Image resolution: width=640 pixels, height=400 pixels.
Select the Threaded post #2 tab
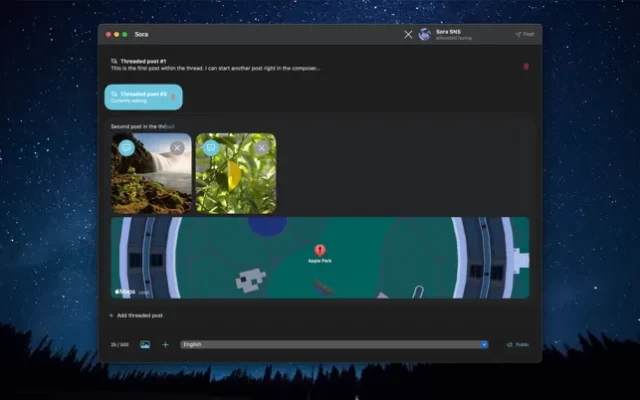pos(139,97)
